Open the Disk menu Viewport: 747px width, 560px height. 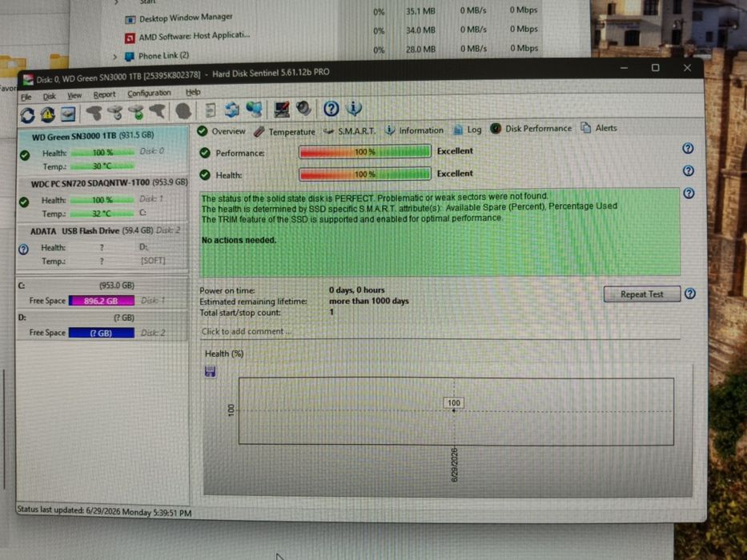pyautogui.click(x=49, y=96)
